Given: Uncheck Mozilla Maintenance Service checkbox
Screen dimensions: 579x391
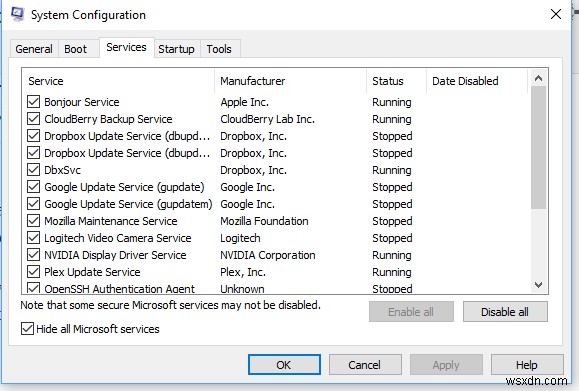Looking at the screenshot, I should coord(33,220).
